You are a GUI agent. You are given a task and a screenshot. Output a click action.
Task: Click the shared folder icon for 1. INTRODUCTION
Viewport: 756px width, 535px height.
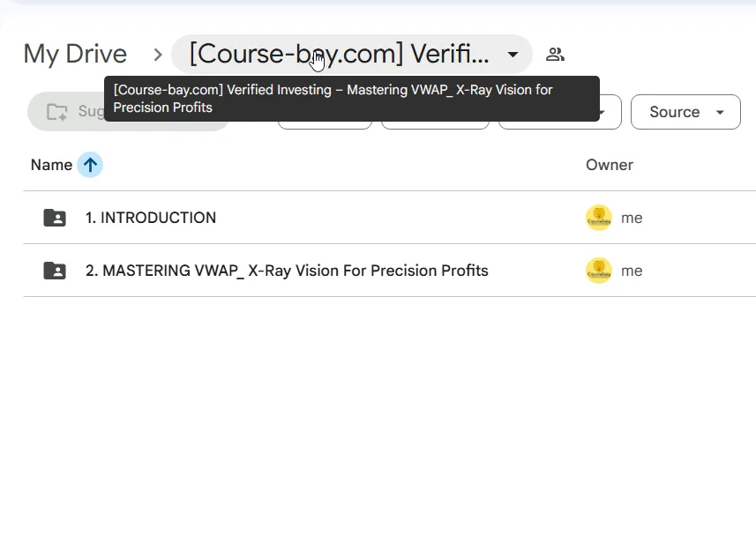point(55,218)
